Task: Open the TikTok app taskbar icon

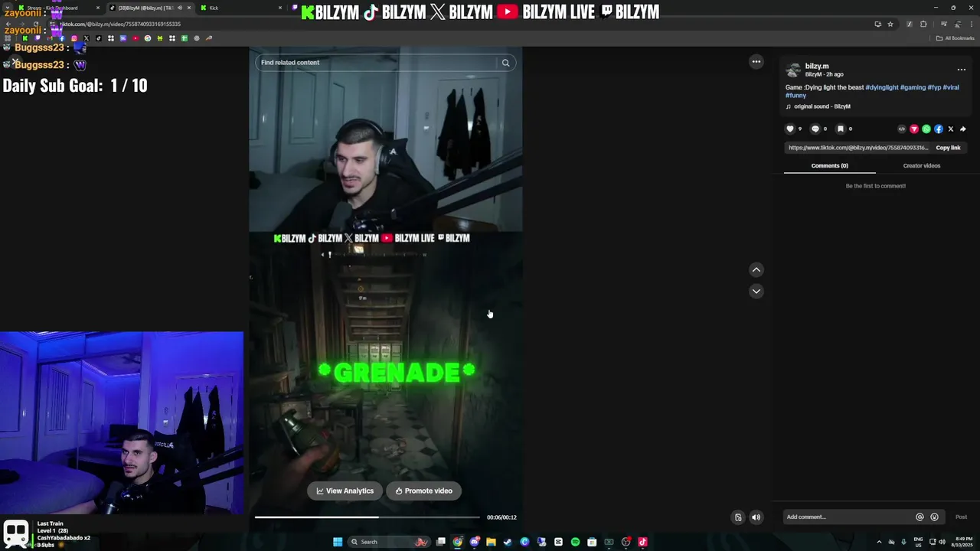Action: coord(642,542)
